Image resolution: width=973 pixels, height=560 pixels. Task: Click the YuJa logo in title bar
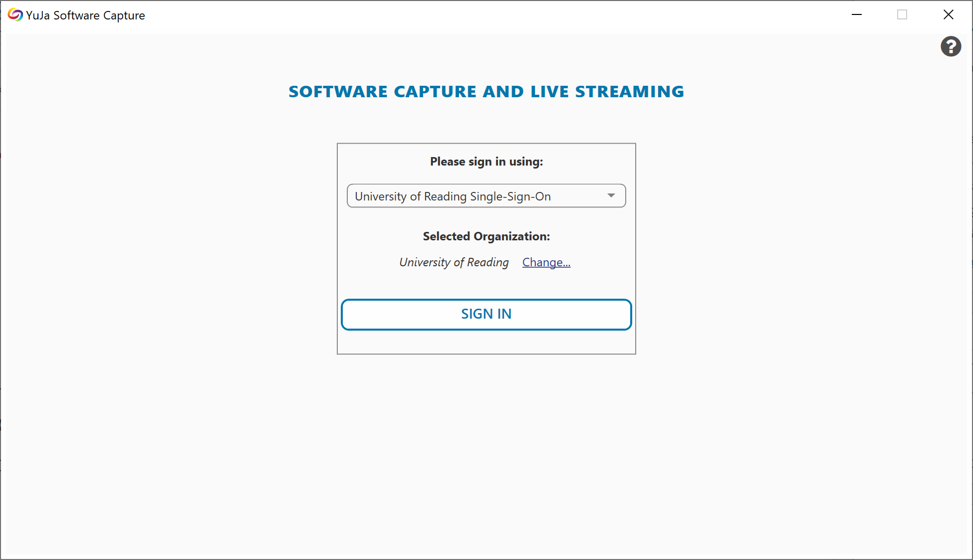15,15
